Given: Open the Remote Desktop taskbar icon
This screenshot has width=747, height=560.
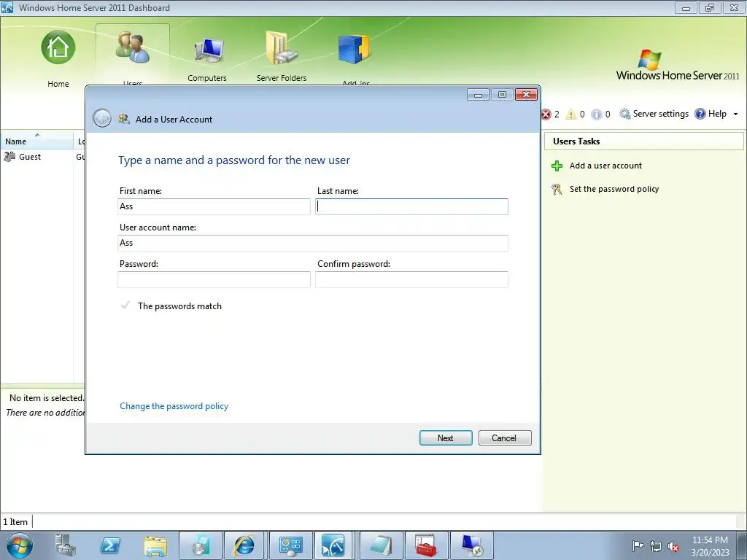Looking at the screenshot, I should (x=472, y=545).
